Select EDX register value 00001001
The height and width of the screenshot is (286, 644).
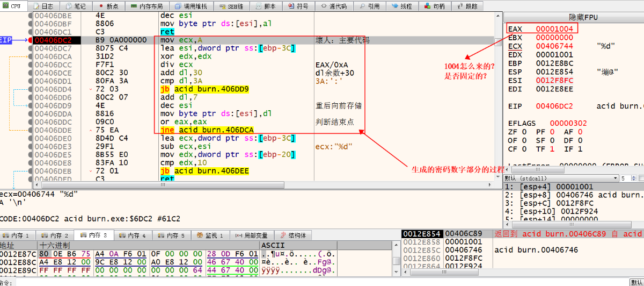(555, 55)
